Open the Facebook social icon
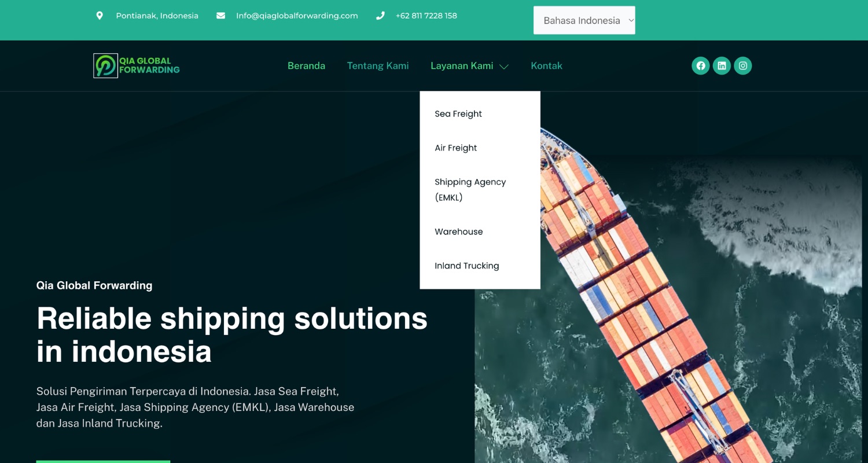 tap(701, 65)
